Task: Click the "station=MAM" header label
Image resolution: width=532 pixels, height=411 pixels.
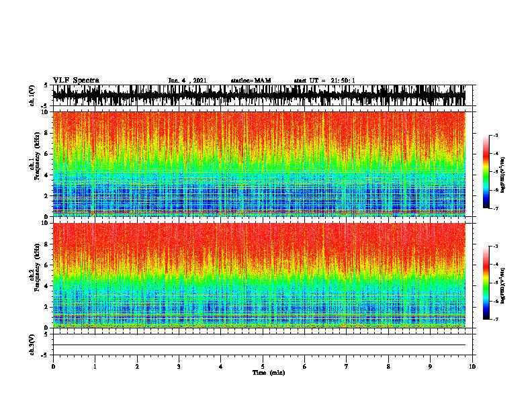Action: [x=251, y=81]
